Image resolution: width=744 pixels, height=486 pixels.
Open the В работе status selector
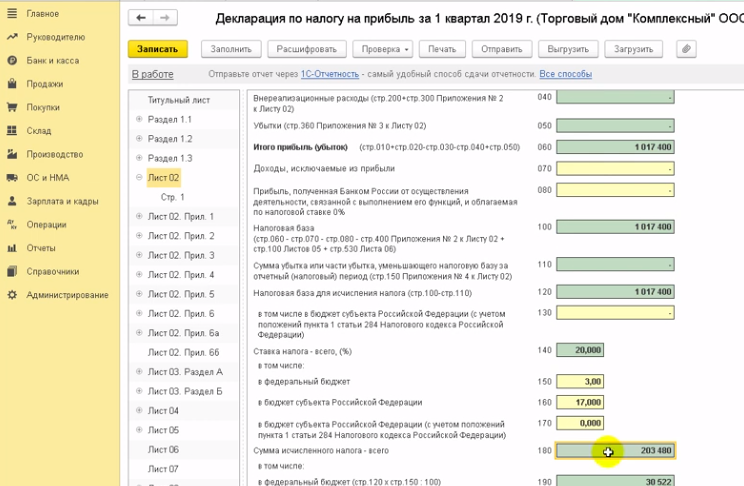point(152,75)
